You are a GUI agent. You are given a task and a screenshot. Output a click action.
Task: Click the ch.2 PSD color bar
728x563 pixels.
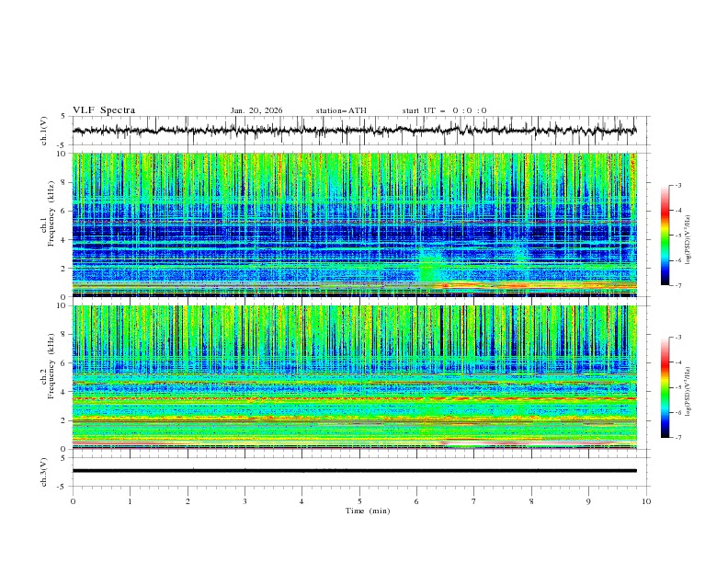(x=665, y=387)
